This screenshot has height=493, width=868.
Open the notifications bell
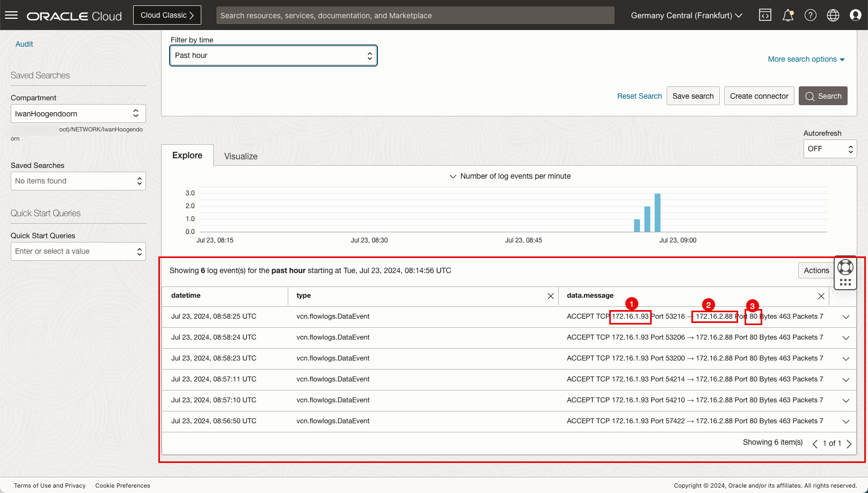point(787,16)
